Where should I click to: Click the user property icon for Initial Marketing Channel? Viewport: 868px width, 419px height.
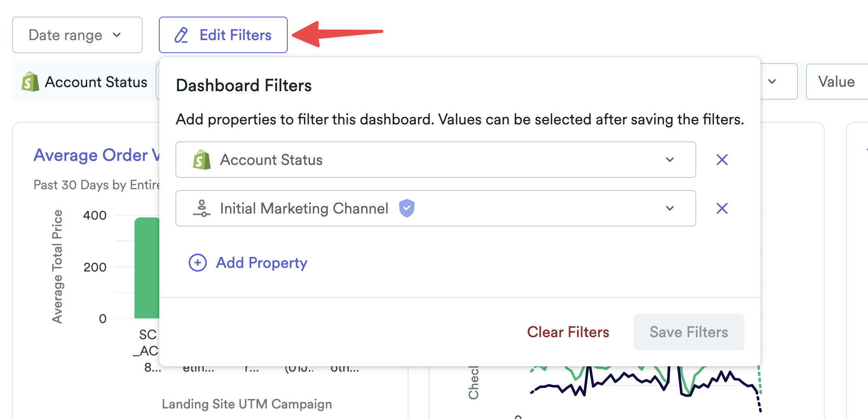(x=203, y=208)
